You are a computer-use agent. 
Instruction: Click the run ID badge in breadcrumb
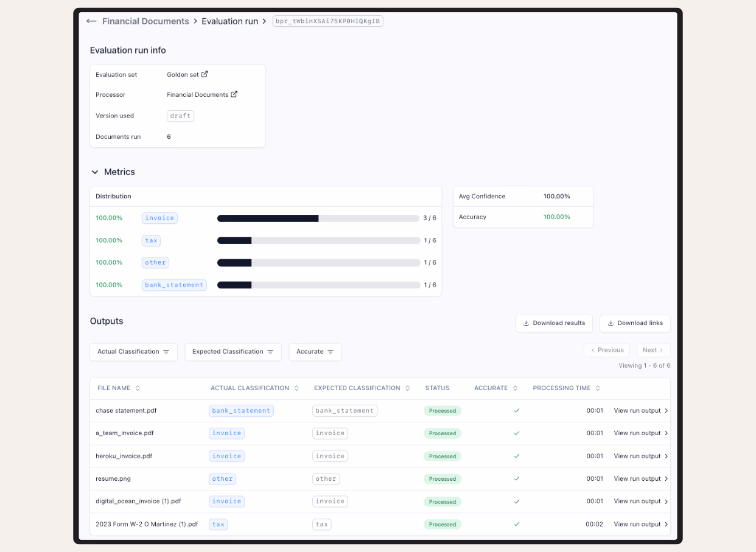tap(327, 21)
